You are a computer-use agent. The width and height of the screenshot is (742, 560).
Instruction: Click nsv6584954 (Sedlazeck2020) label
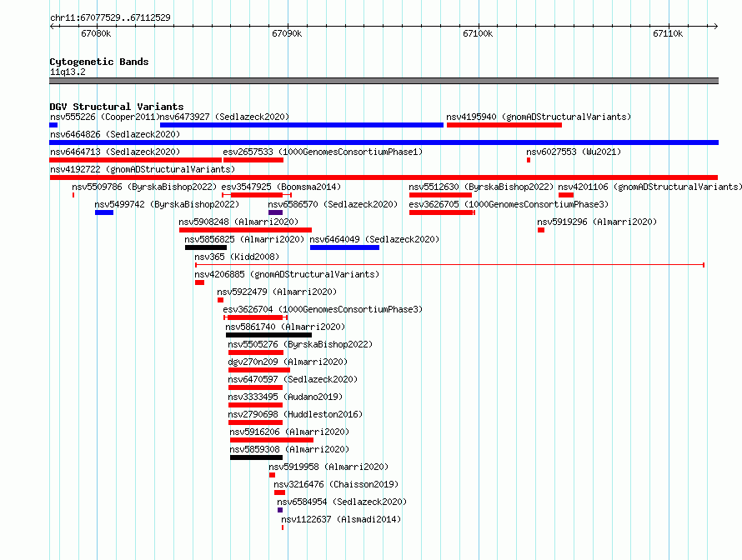click(x=342, y=502)
